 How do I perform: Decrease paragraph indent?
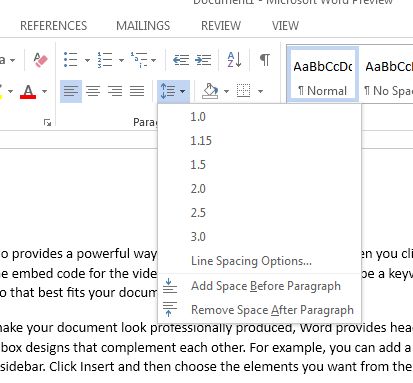point(181,60)
